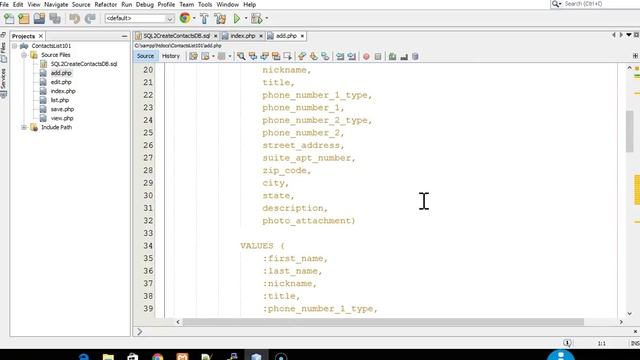Click the Debug Project toolbar icon
640x360 pixels.
[257, 18]
